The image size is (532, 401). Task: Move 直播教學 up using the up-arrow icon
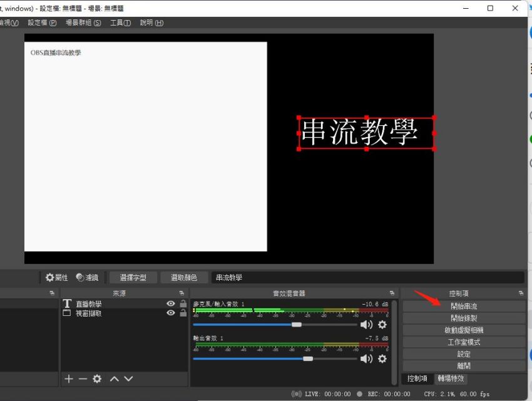(113, 378)
